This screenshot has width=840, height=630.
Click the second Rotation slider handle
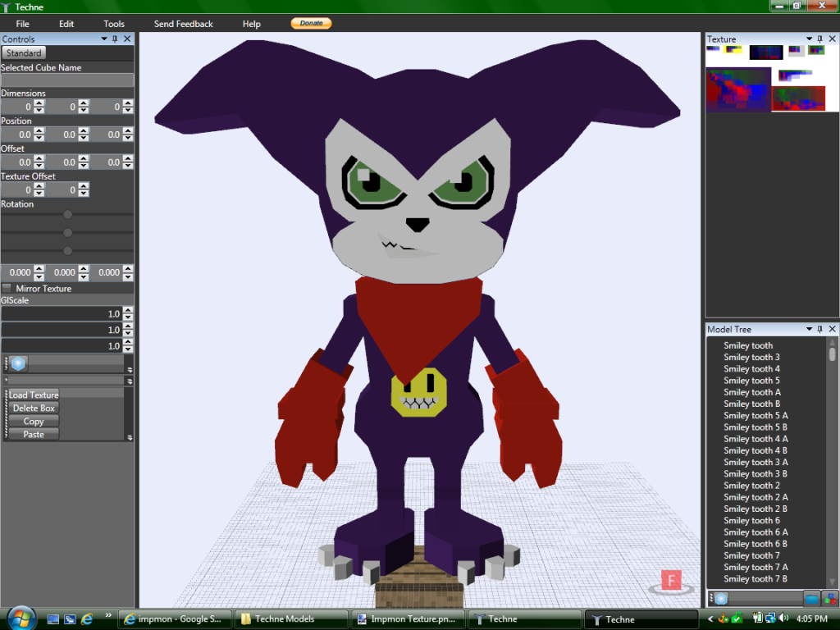coord(67,232)
